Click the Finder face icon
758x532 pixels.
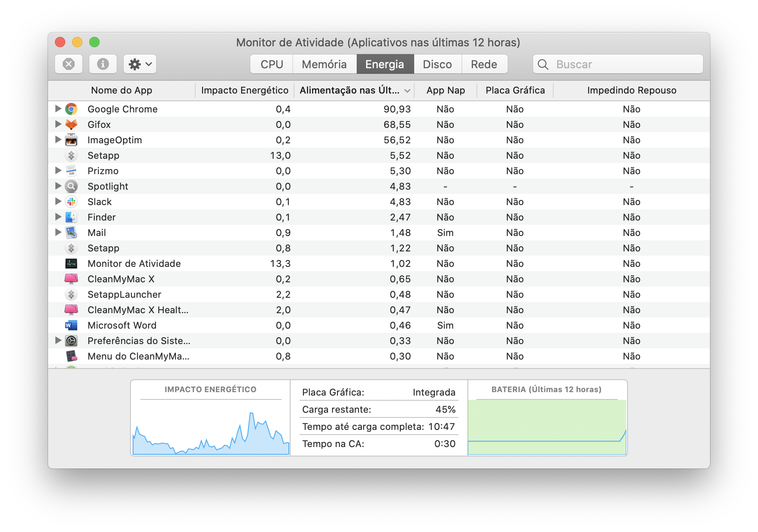(71, 217)
